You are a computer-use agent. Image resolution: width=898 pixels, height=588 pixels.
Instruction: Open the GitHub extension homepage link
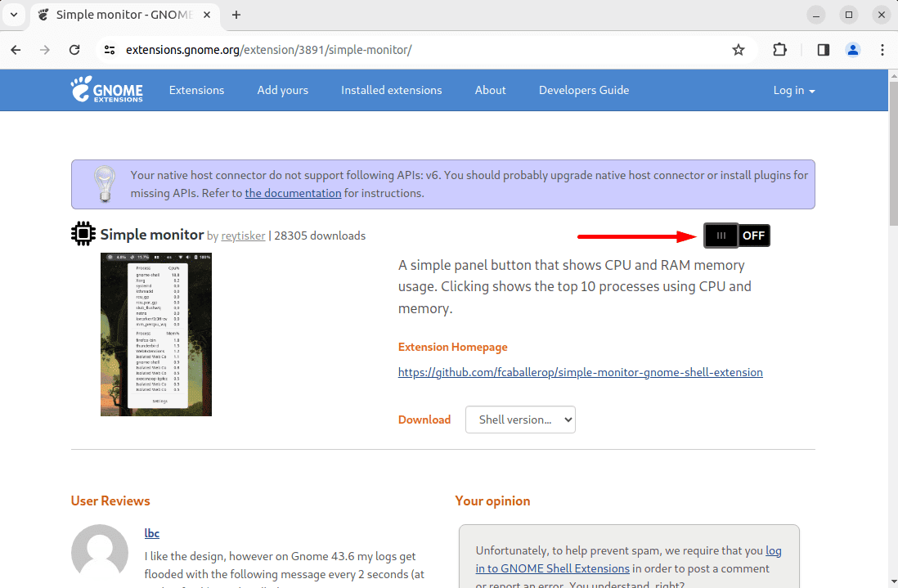click(580, 372)
